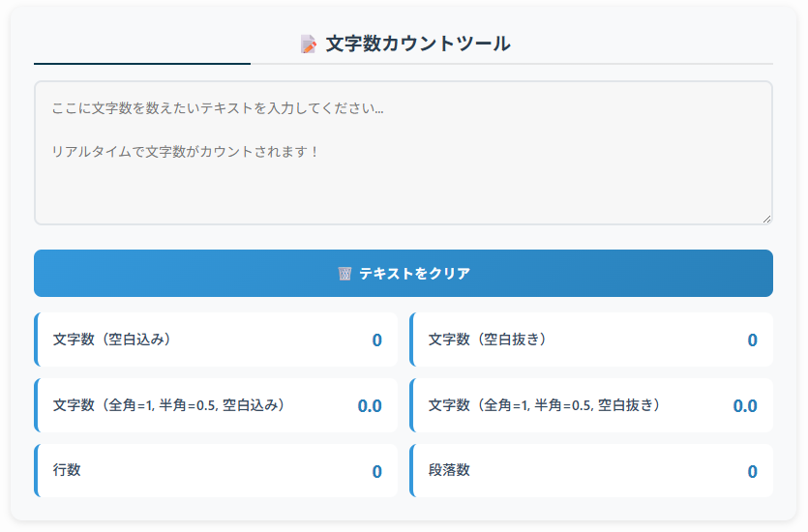Screen dimensions: 808x532
Task: Click the 段落数 count value
Action: point(752,472)
